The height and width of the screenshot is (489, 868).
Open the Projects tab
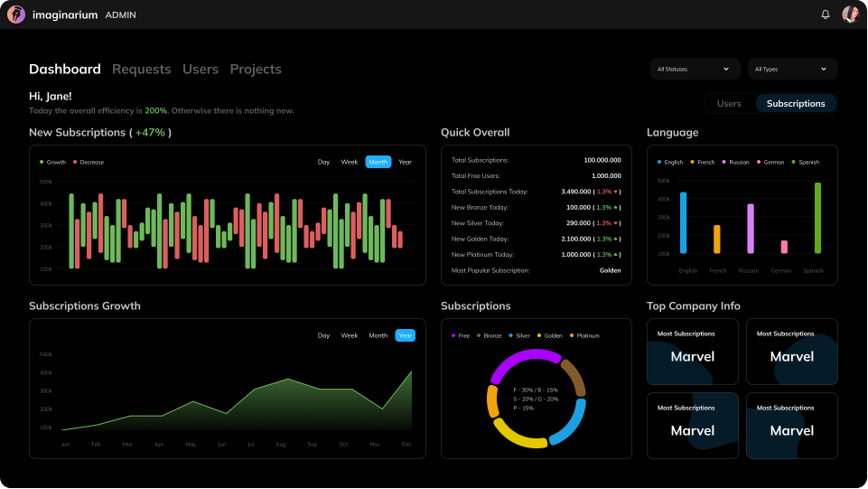(x=256, y=70)
